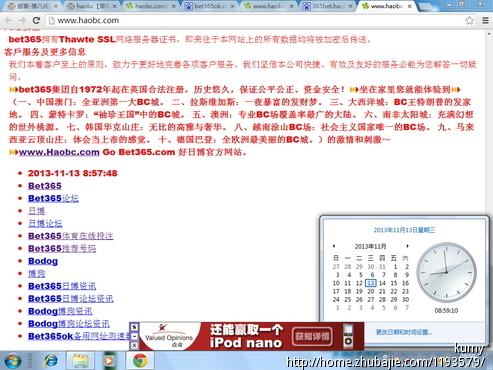This screenshot has height=370, width=493.
Task: Open the media player taskbar icon
Action: [109, 361]
